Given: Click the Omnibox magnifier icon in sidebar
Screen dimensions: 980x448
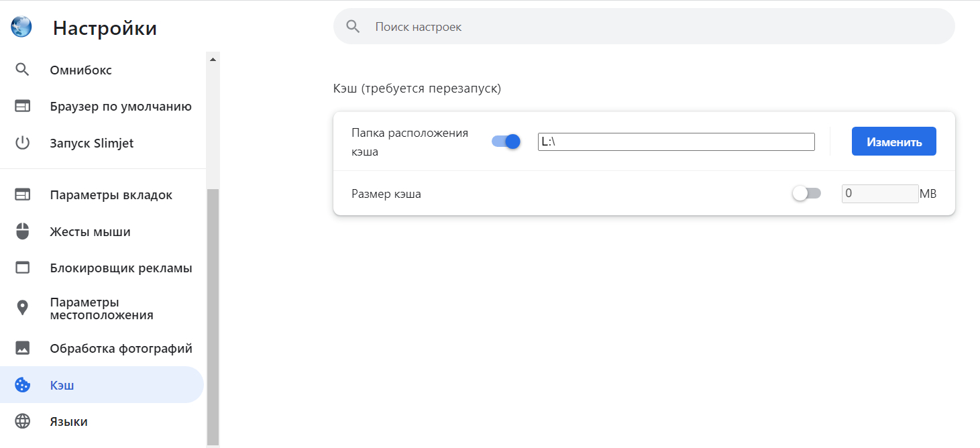Looking at the screenshot, I should (23, 70).
